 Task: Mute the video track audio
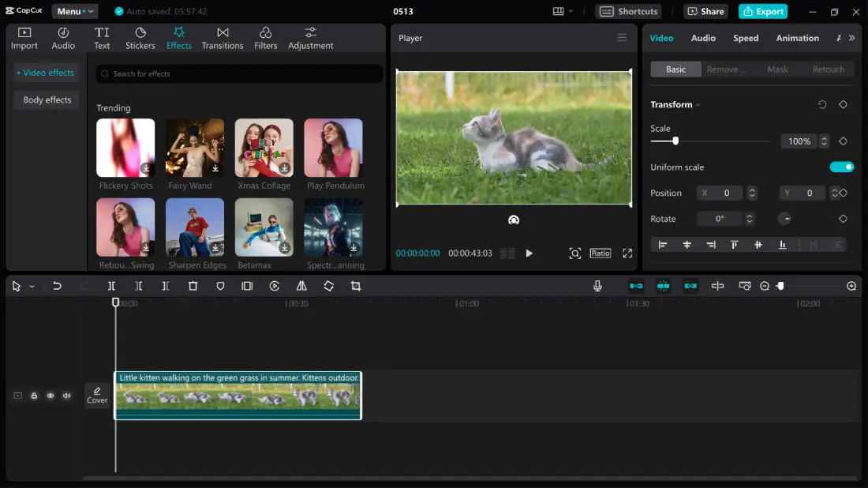click(x=67, y=396)
